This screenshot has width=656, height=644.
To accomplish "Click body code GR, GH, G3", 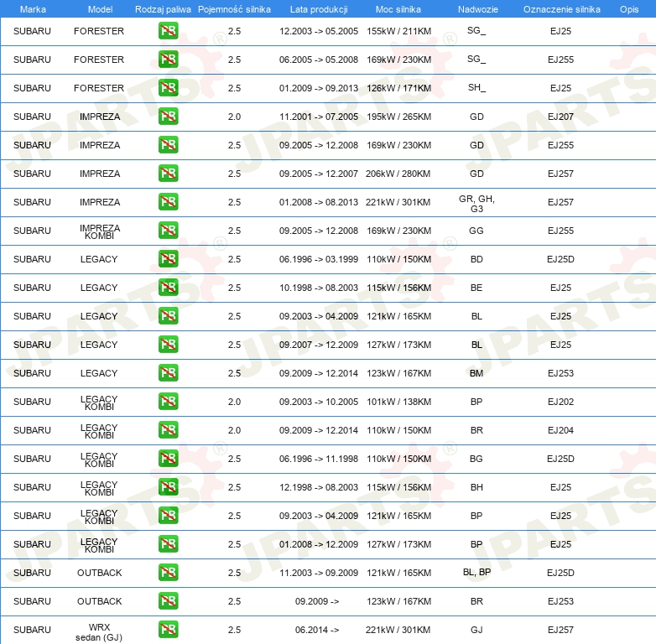I will pos(476,204).
